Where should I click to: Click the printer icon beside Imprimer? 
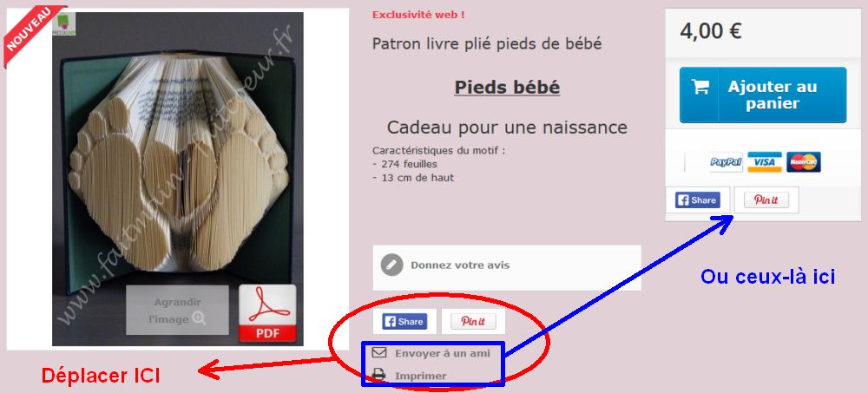(379, 376)
